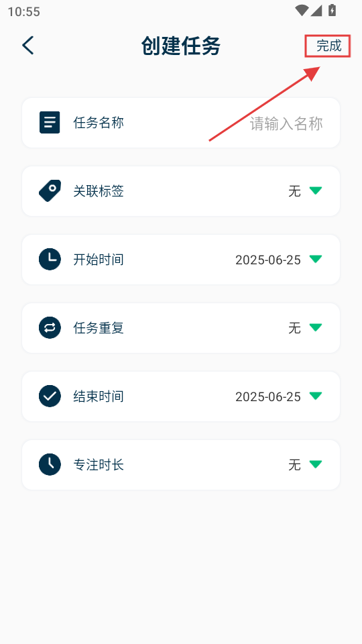This screenshot has height=644, width=362.
Task: Click the clock icon beside 开始时间
Action: [x=50, y=259]
